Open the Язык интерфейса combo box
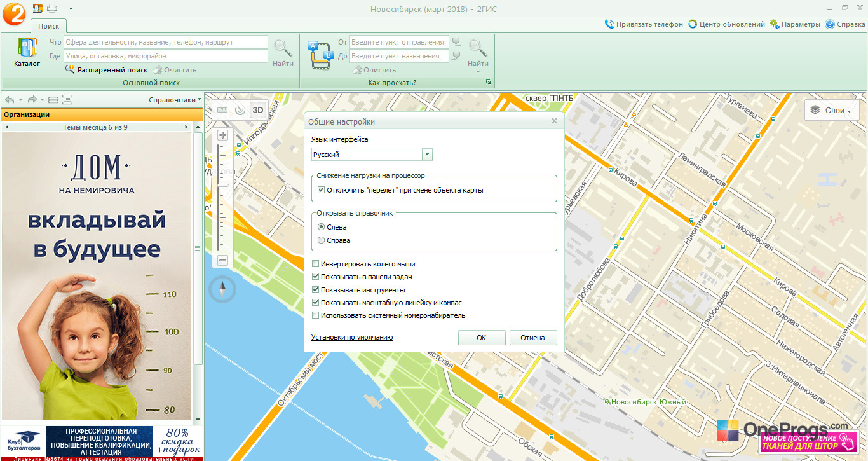868x461 pixels. click(372, 155)
